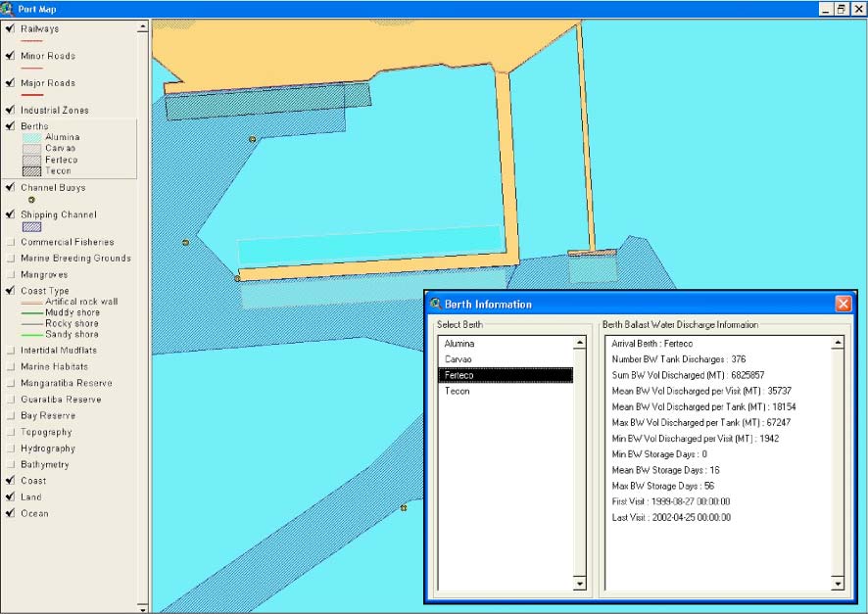Image resolution: width=868 pixels, height=614 pixels.
Task: Close the Berth Information dialog
Action: pos(843,304)
